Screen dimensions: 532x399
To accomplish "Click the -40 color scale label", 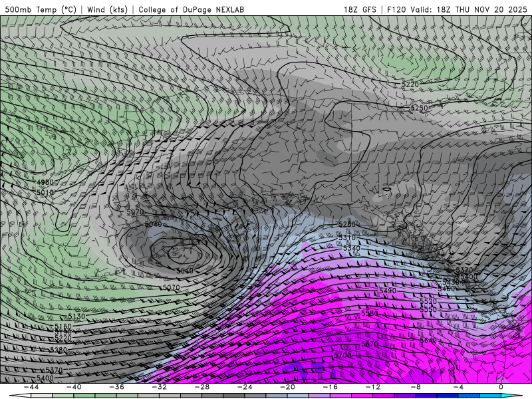I will [74, 387].
